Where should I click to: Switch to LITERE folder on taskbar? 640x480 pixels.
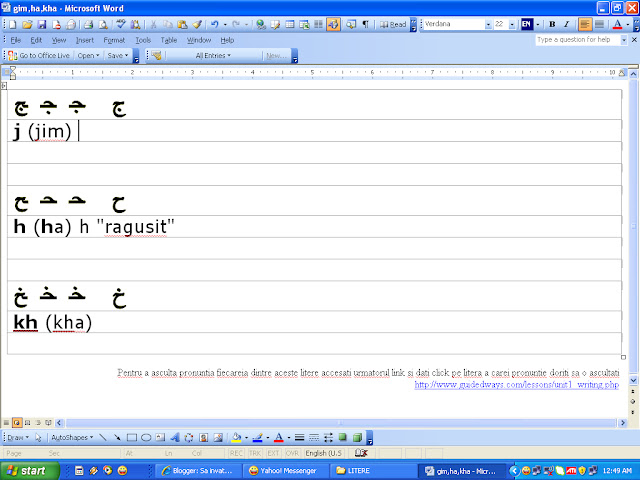pyautogui.click(x=372, y=471)
